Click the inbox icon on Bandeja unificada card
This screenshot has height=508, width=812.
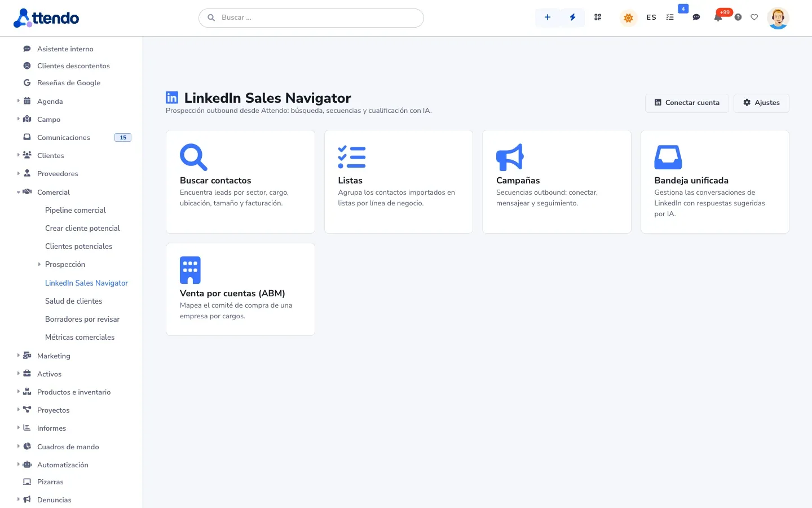[668, 157]
